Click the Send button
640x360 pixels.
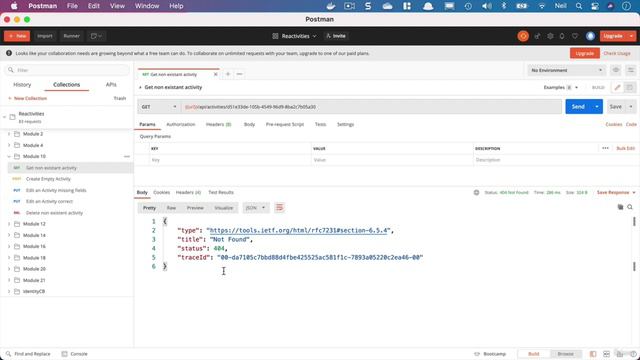click(578, 107)
